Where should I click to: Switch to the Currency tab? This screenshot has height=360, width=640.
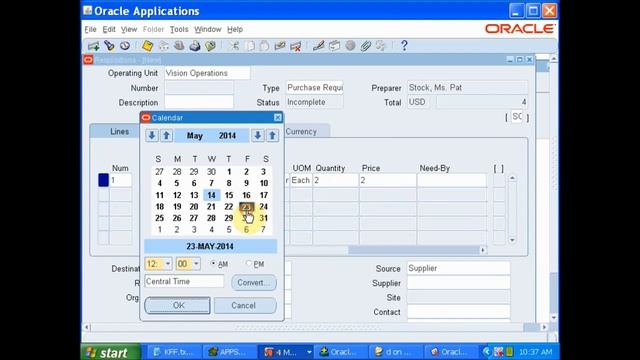301,131
